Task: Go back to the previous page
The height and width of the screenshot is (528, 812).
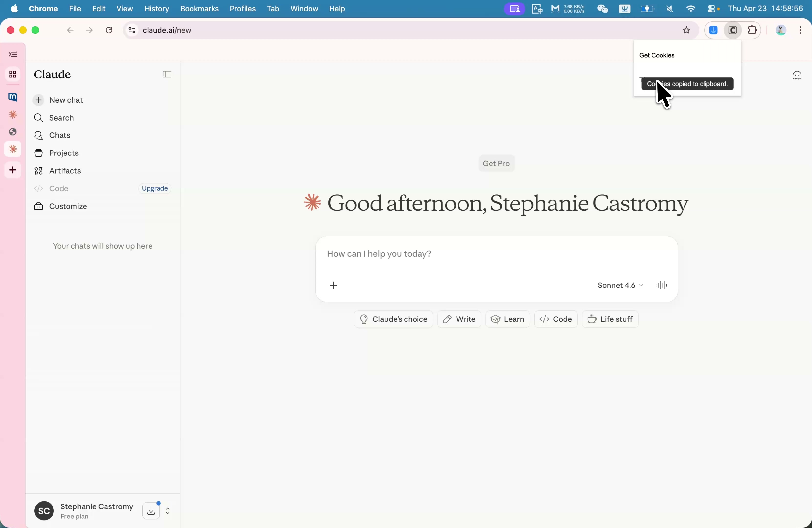Action: (70, 30)
